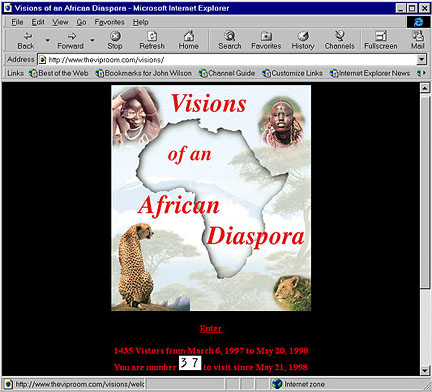432x392 pixels.
Task: Open the Search pane
Action: tap(230, 41)
